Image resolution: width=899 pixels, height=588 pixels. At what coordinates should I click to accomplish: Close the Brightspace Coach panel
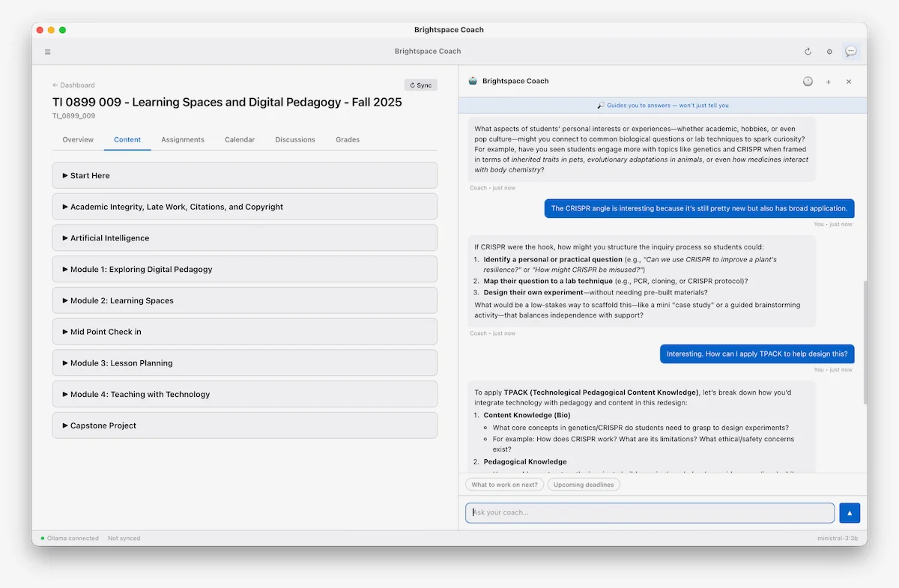tap(848, 82)
